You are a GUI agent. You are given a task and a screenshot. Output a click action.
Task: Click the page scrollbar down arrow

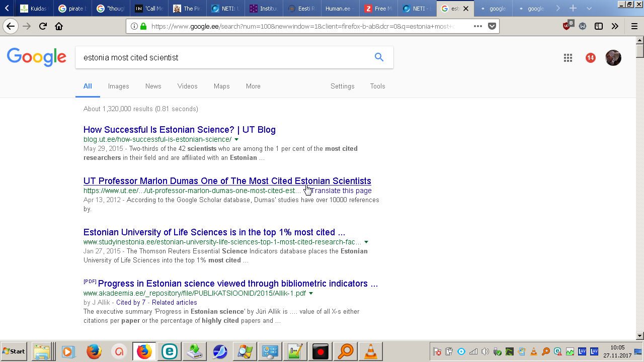(640, 336)
